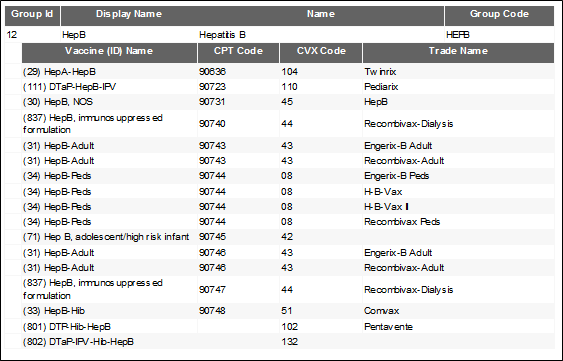Click the HepB, NOS vaccine entry

click(58, 102)
